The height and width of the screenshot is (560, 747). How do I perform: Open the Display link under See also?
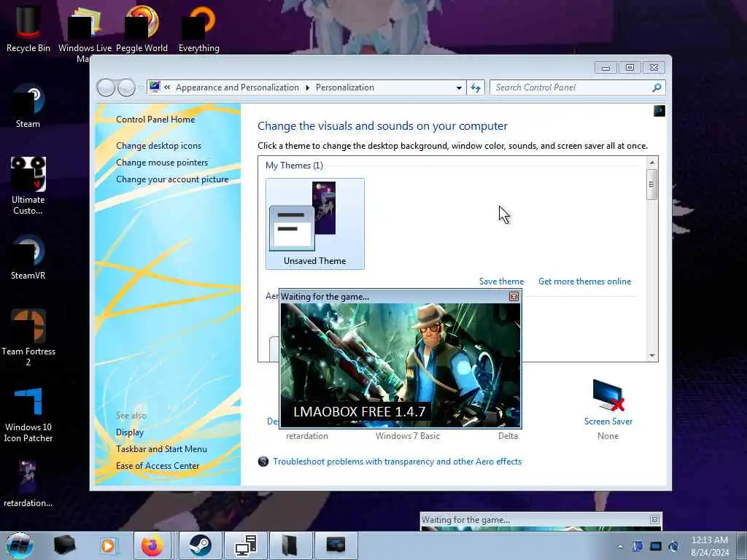[x=130, y=432]
